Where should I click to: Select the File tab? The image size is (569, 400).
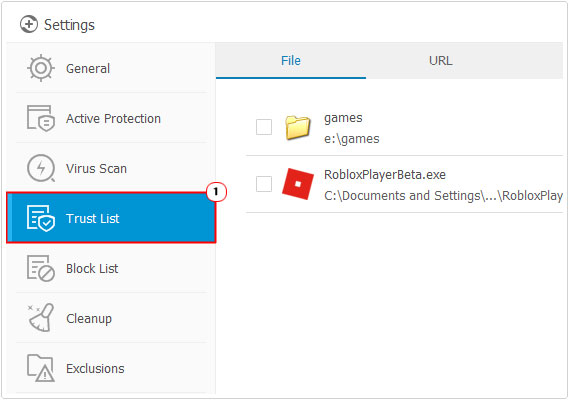291,61
